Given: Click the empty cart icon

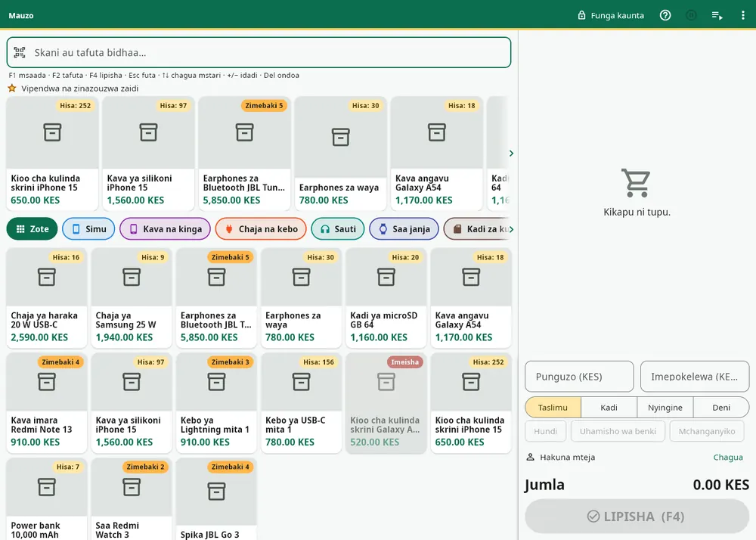Looking at the screenshot, I should click(637, 183).
